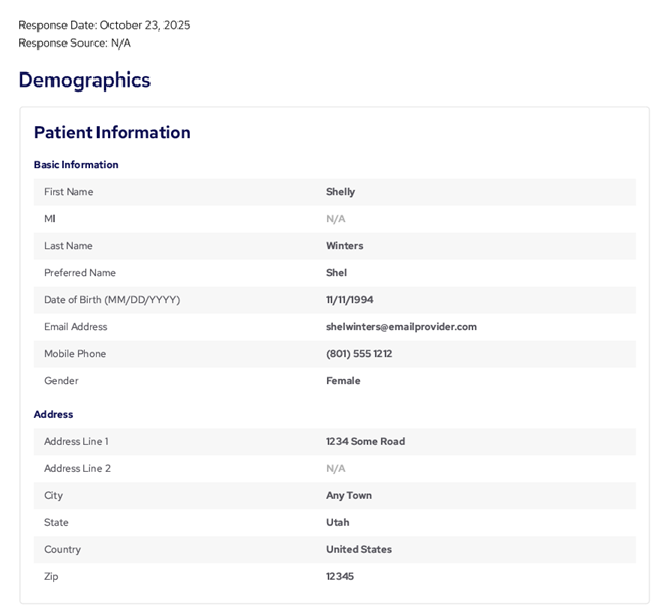The image size is (669, 616).
Task: Click the date of birth 11/11/1994
Action: point(349,300)
